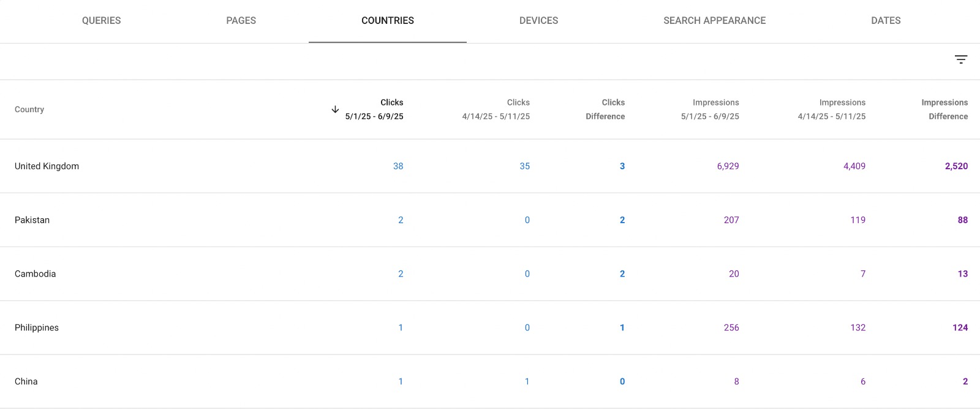Open the Search Appearance tab

coord(714,21)
